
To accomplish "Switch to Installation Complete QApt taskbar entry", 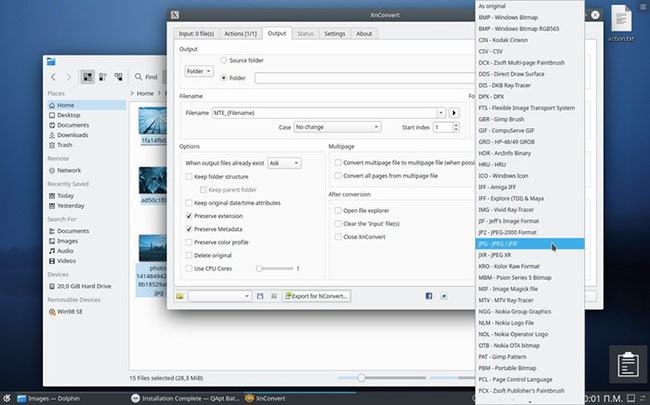I will (x=185, y=398).
